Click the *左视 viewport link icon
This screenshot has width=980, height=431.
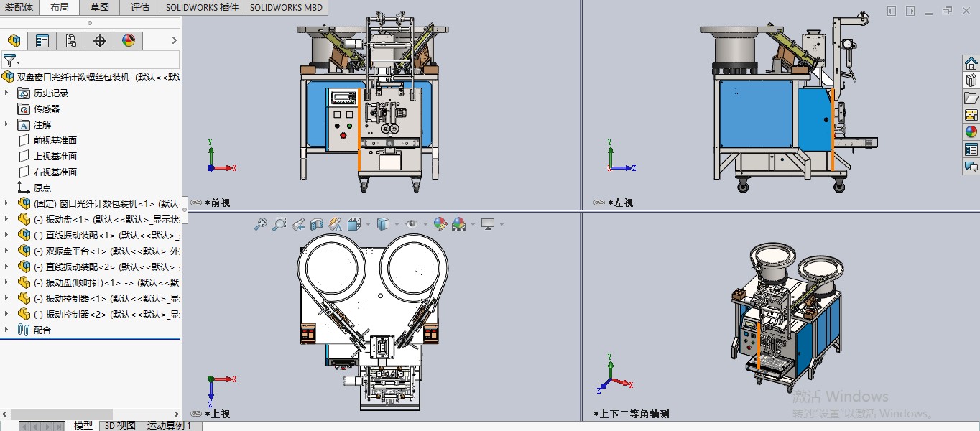tap(599, 203)
